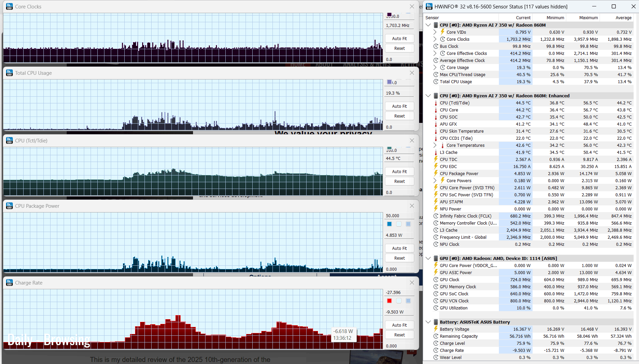
Task: Click Auto Fit in the Core Clocks graph
Action: tap(400, 38)
